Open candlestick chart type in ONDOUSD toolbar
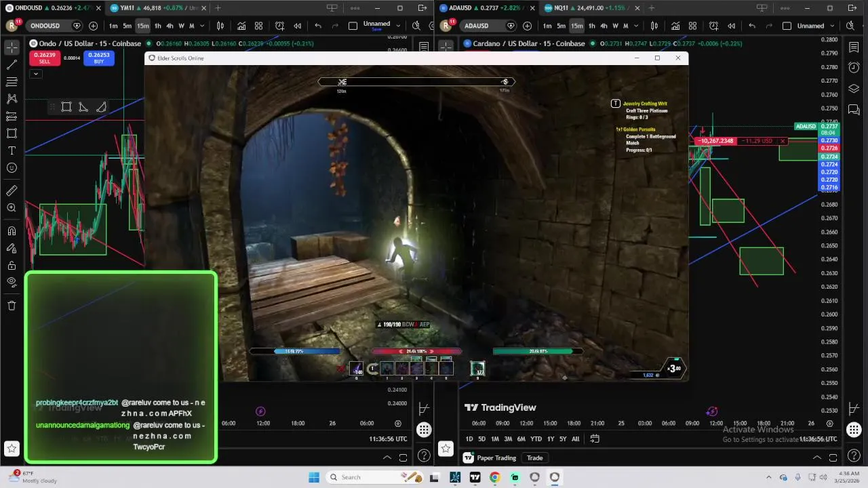The height and width of the screenshot is (488, 868). pos(220,26)
